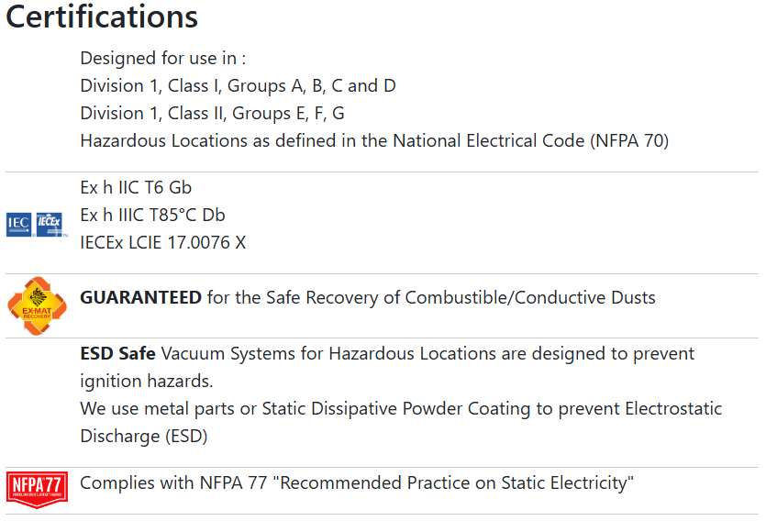Select the 'Ex h IIC T6 Gb' rating
777x532 pixels.
[136, 188]
